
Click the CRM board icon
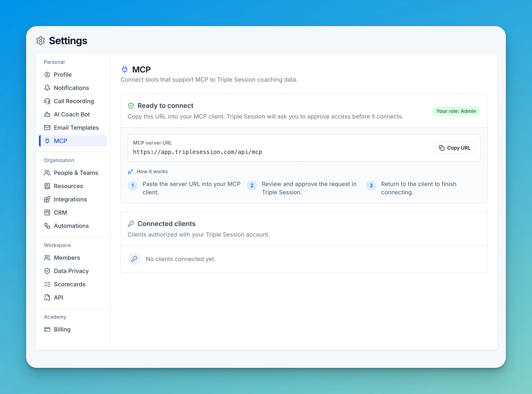coord(47,213)
